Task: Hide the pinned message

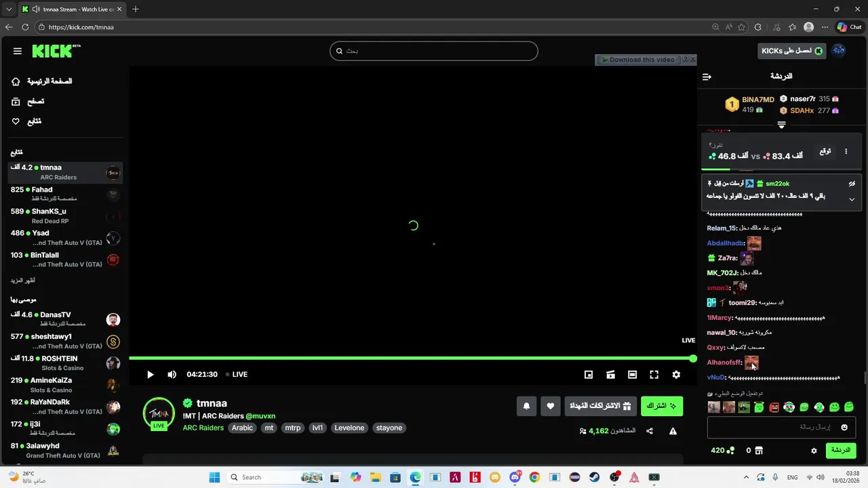Action: pyautogui.click(x=852, y=184)
